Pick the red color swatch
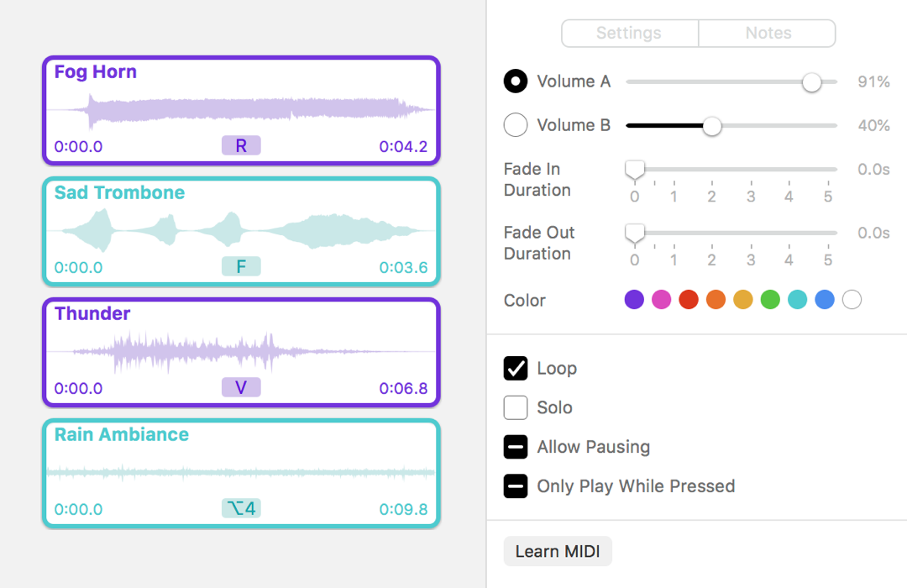 (x=689, y=300)
